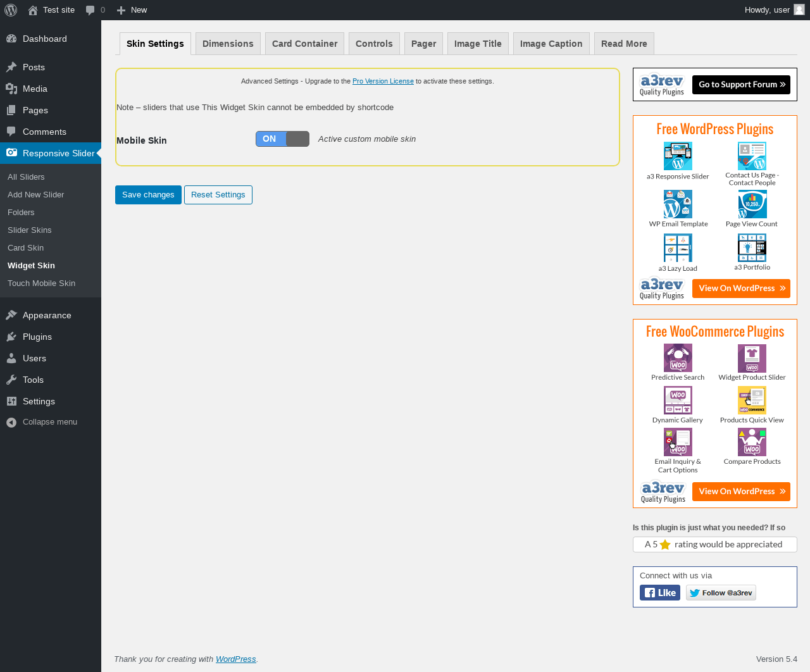Image resolution: width=810 pixels, height=672 pixels.
Task: Open the Image Title tab
Action: point(478,44)
